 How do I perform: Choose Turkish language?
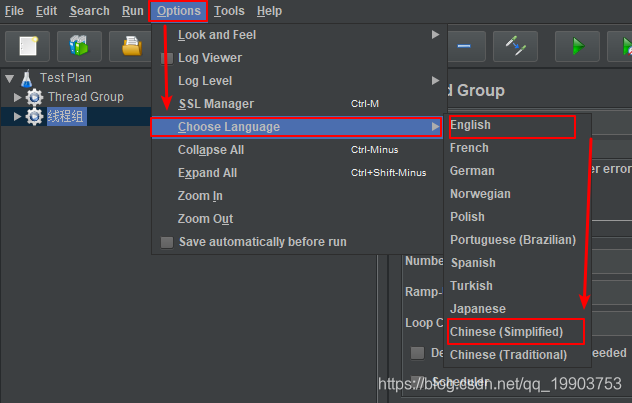click(x=518, y=286)
